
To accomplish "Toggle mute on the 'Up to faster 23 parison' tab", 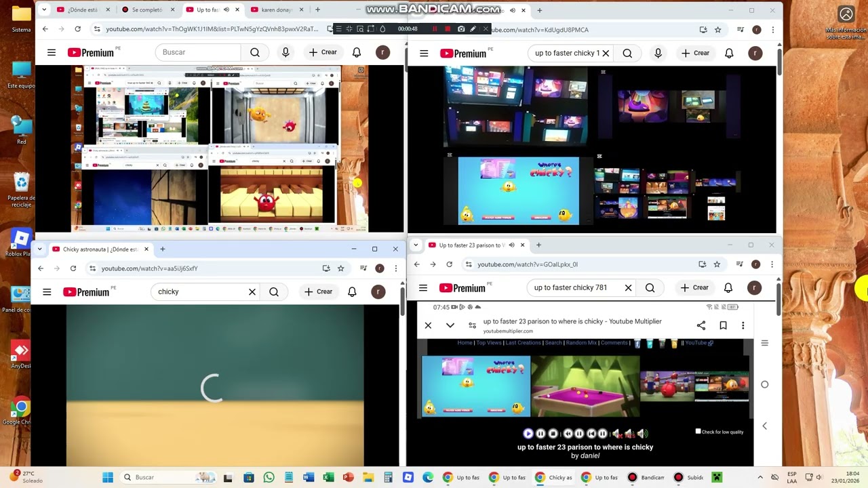I will coord(511,245).
